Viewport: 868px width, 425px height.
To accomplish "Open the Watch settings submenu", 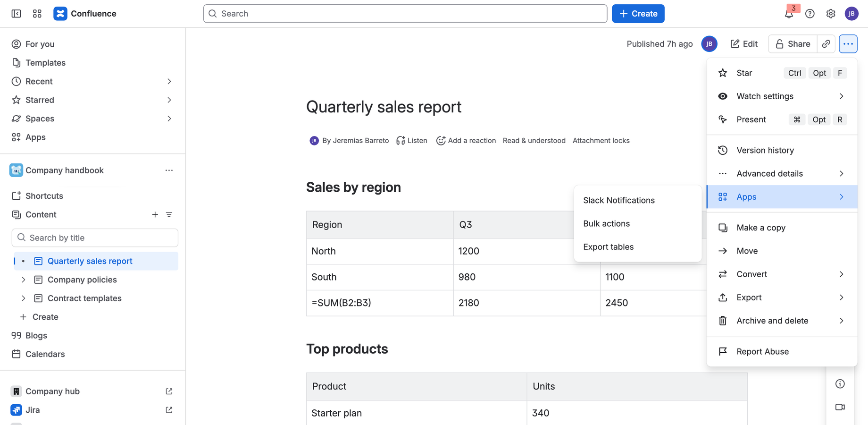I will (x=782, y=96).
